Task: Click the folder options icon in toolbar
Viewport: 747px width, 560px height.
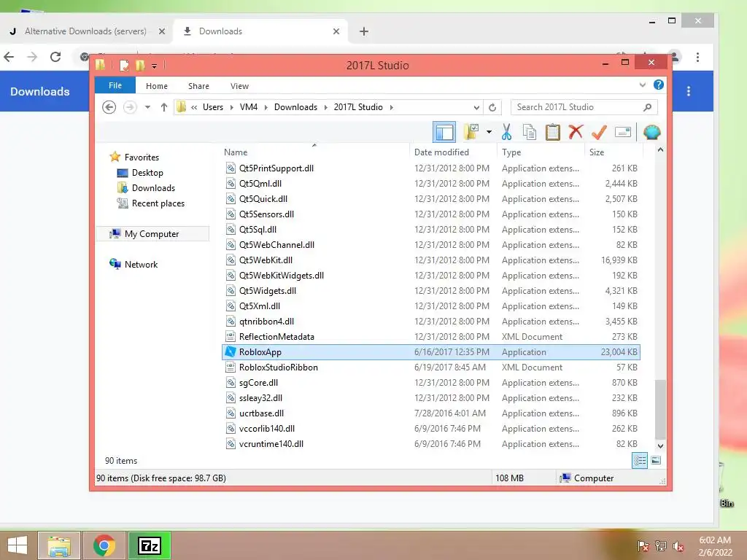Action: (x=471, y=132)
